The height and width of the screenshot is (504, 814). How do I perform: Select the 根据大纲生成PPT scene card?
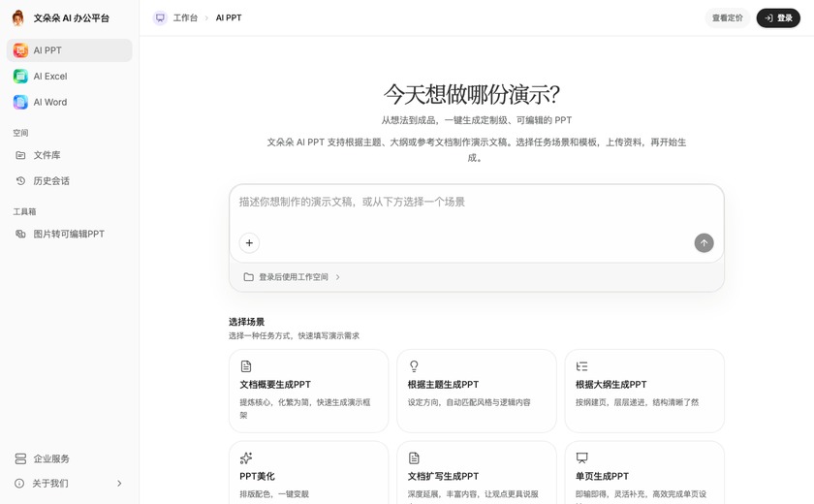tap(644, 391)
